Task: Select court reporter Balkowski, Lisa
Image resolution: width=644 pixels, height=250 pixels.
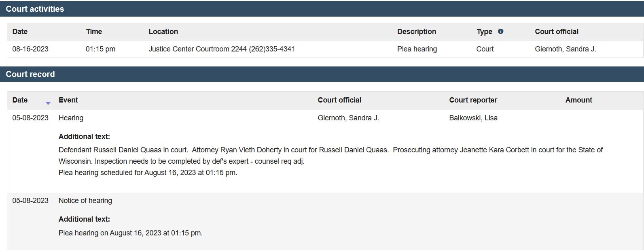Action: point(473,118)
